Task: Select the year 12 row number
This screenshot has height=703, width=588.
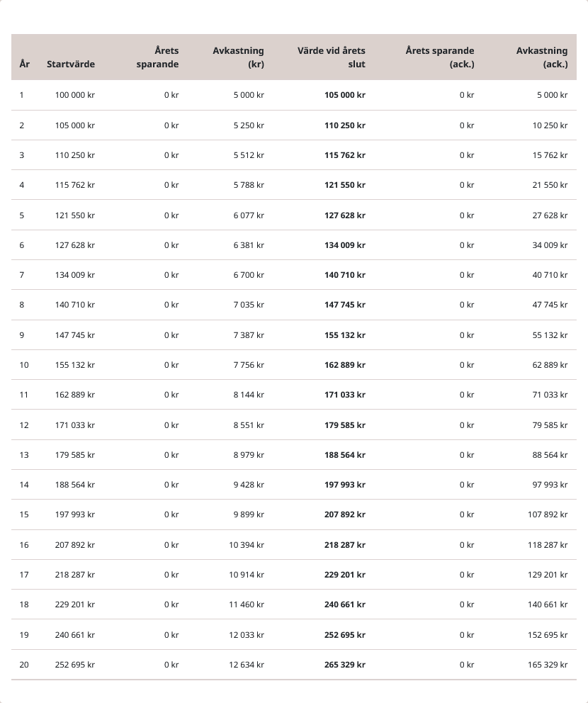Action: pyautogui.click(x=24, y=425)
